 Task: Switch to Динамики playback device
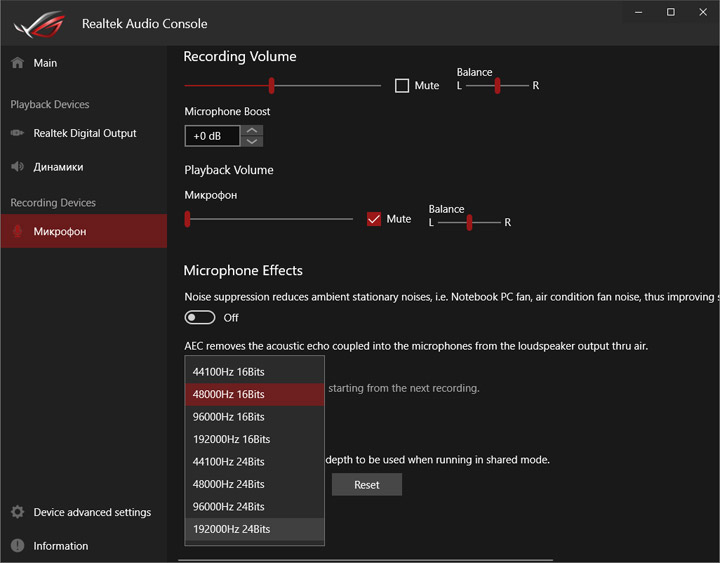[x=58, y=167]
